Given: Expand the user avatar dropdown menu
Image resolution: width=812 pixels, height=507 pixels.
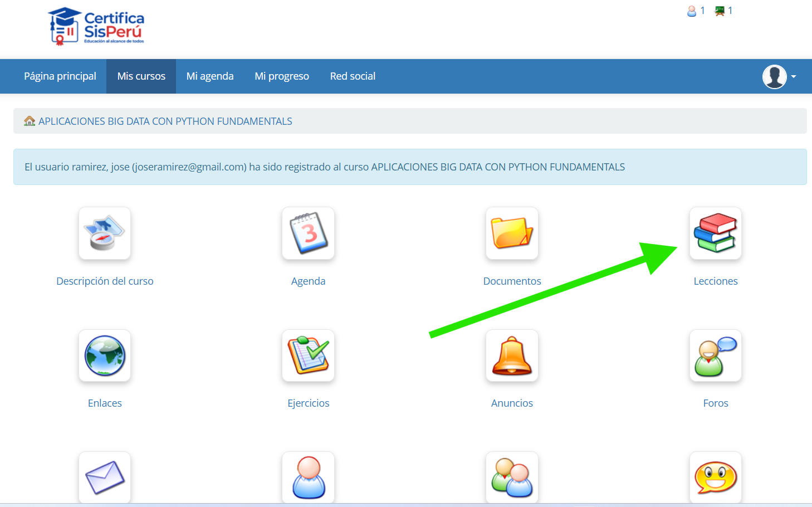Looking at the screenshot, I should [779, 76].
